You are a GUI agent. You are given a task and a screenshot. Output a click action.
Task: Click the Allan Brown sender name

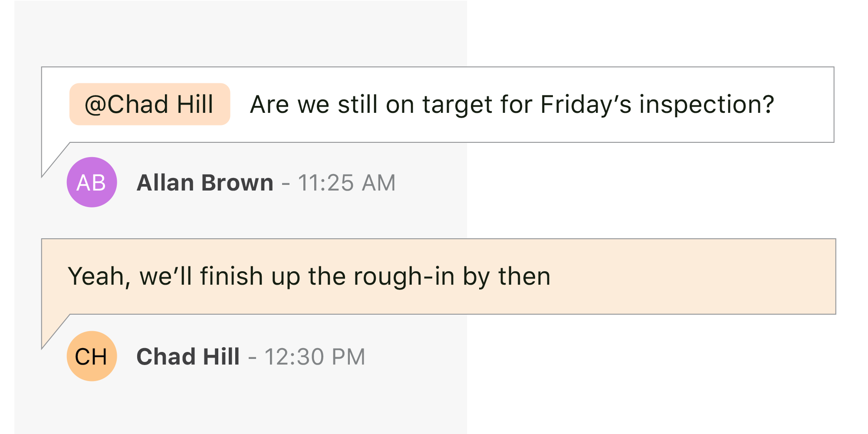click(x=205, y=183)
